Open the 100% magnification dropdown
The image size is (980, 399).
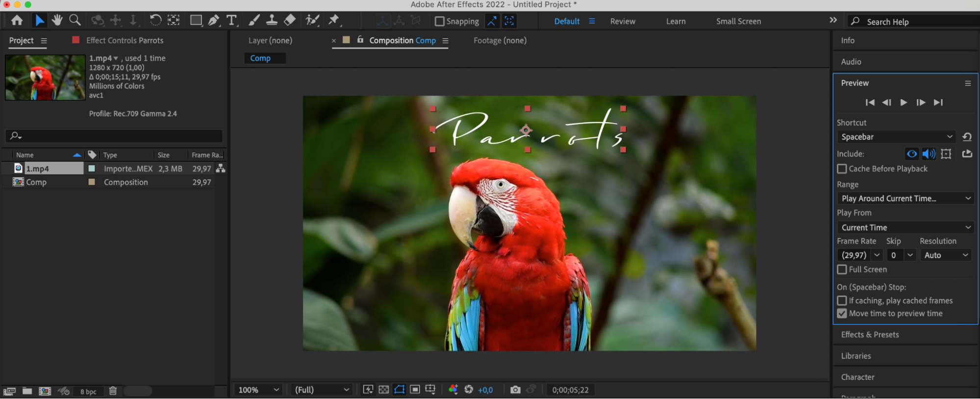point(258,390)
